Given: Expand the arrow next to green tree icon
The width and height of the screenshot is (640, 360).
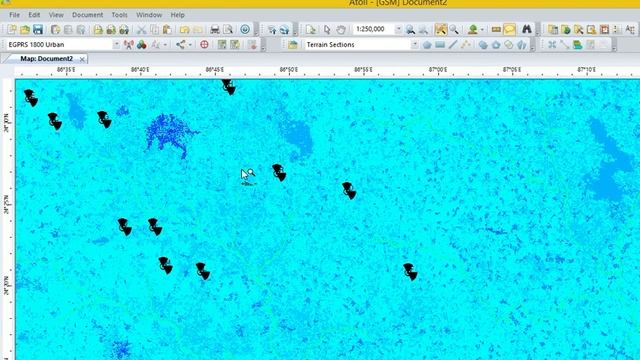Looking at the screenshot, I should (482, 29).
